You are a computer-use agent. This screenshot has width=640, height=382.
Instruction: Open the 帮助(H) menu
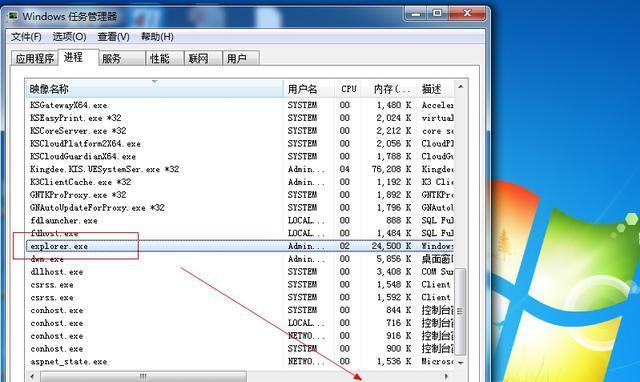(x=157, y=37)
